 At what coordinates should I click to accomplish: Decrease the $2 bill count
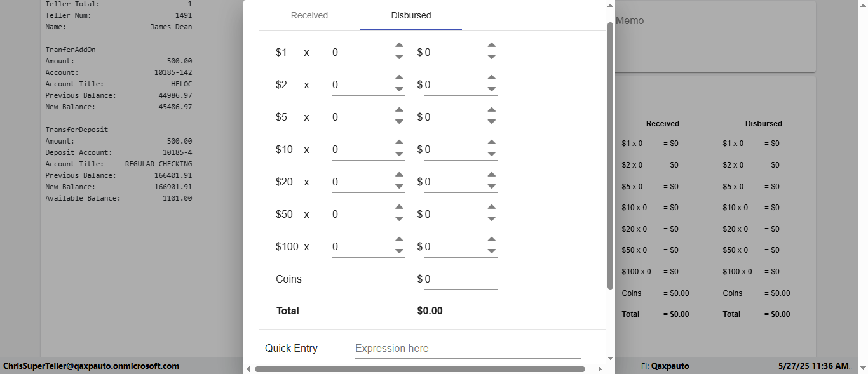click(399, 90)
